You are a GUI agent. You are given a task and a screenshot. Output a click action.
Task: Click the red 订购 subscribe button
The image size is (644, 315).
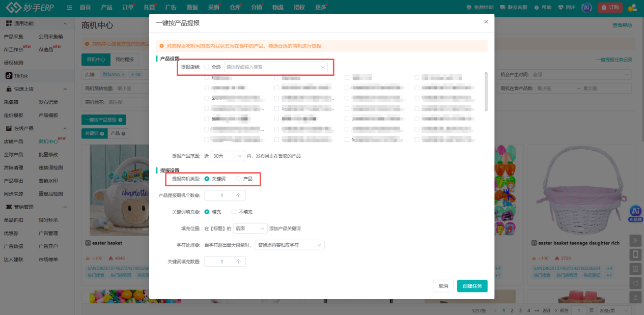pos(610,8)
